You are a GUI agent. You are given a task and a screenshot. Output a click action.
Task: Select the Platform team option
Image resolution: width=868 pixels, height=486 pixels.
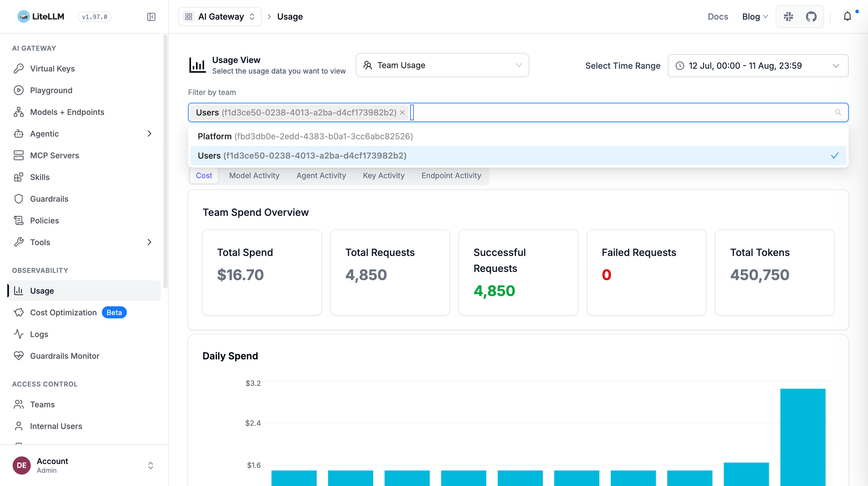(518, 137)
